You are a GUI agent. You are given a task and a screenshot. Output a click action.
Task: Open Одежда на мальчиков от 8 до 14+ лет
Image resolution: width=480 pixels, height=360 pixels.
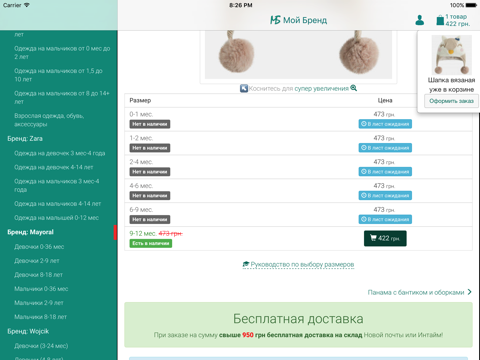click(x=62, y=97)
